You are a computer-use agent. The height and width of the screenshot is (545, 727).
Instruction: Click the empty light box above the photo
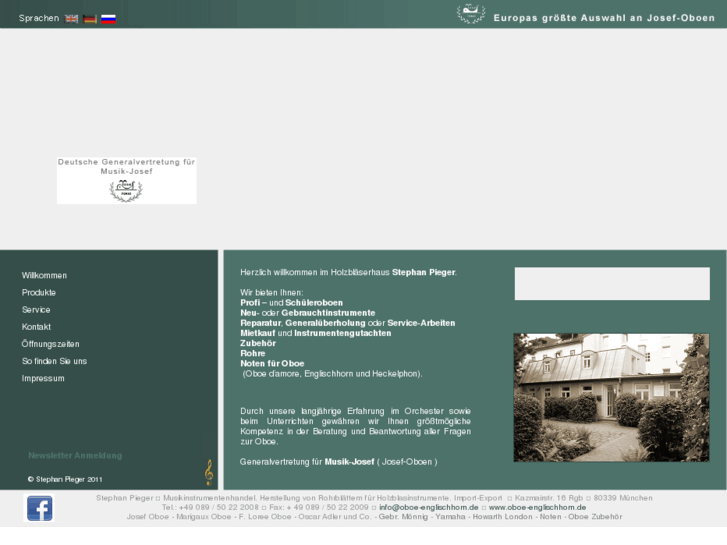tap(612, 283)
